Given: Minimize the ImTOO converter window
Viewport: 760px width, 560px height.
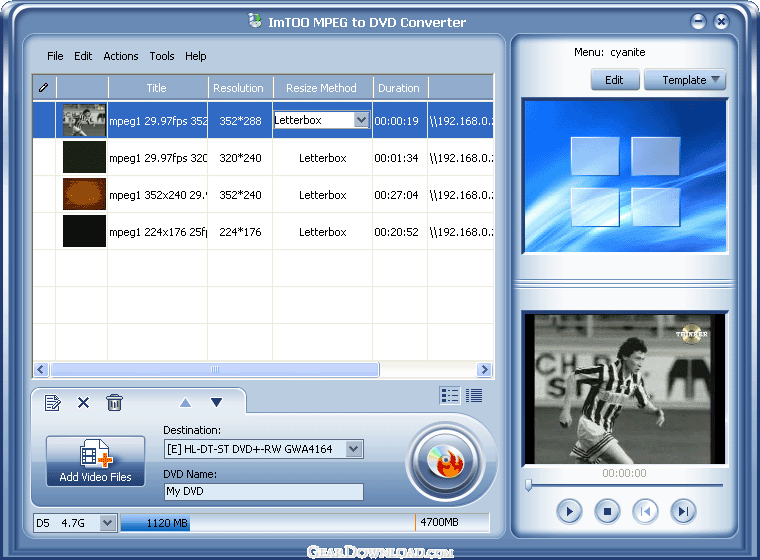Looking at the screenshot, I should coord(698,21).
